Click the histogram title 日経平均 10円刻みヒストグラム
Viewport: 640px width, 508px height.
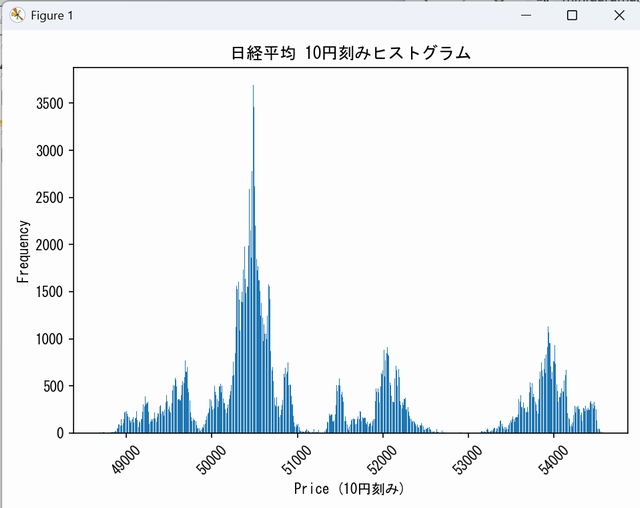point(349,53)
